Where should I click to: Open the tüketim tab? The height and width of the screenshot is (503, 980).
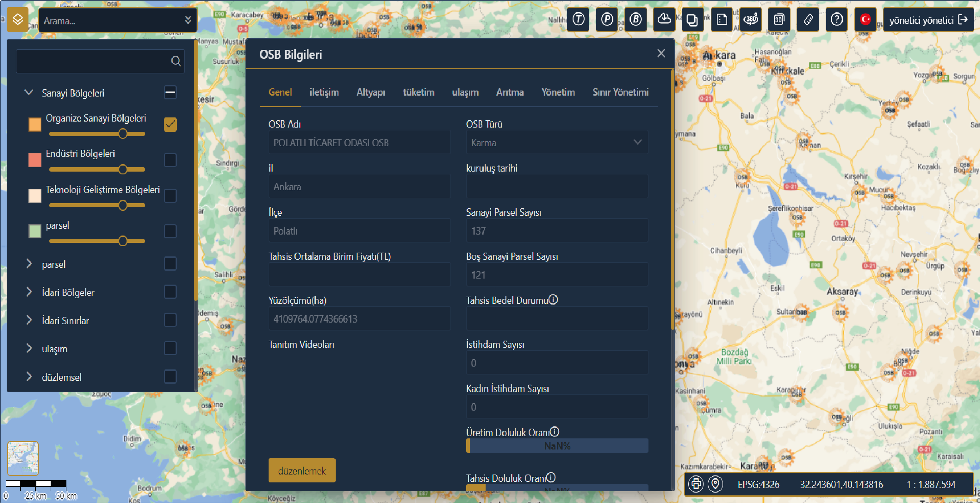point(419,92)
